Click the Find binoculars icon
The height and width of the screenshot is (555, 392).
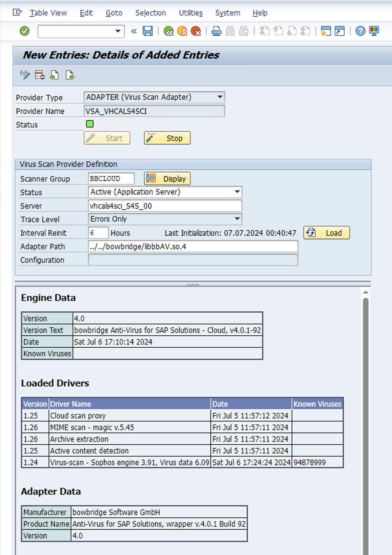click(x=230, y=31)
